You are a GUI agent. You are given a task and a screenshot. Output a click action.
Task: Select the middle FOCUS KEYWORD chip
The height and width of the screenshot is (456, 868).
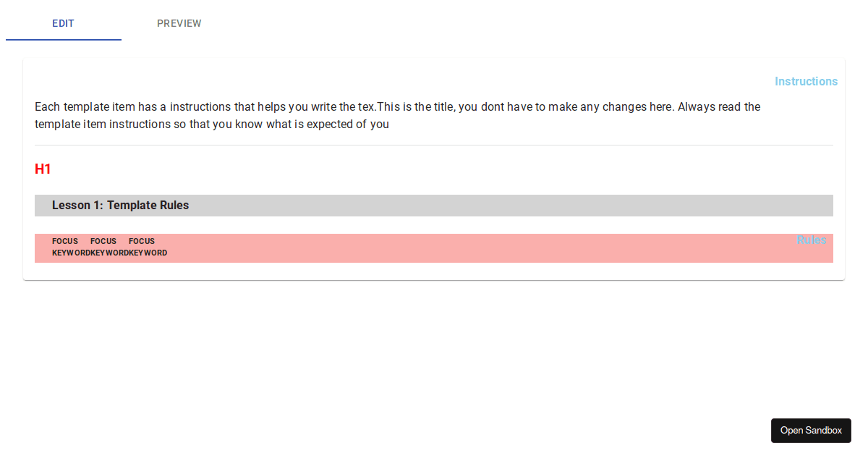tap(103, 247)
